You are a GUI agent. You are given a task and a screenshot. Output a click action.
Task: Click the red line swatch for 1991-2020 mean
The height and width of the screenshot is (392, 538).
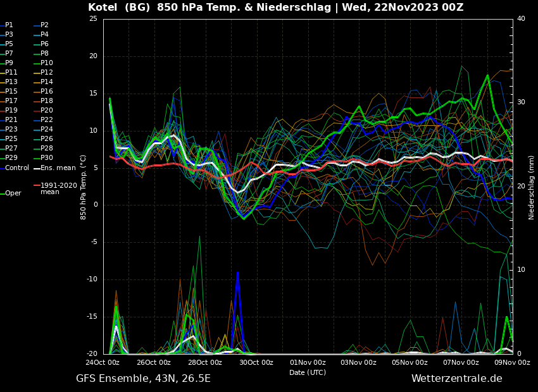[x=37, y=186]
